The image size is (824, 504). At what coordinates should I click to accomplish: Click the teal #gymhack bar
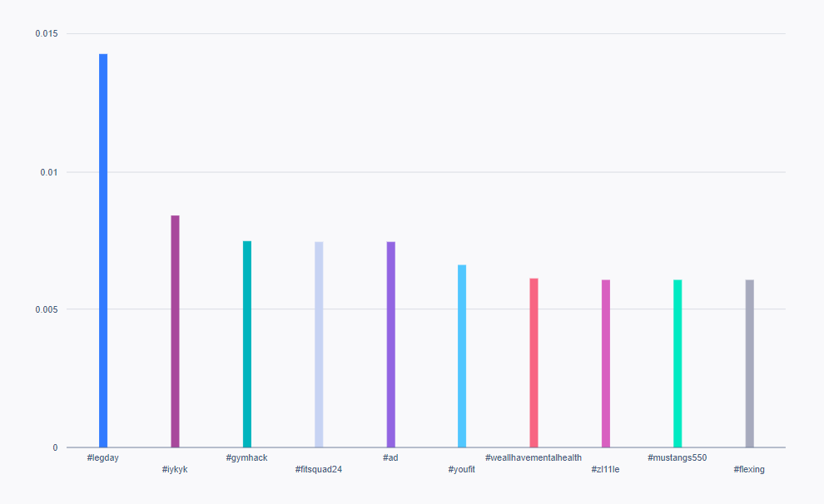point(247,343)
